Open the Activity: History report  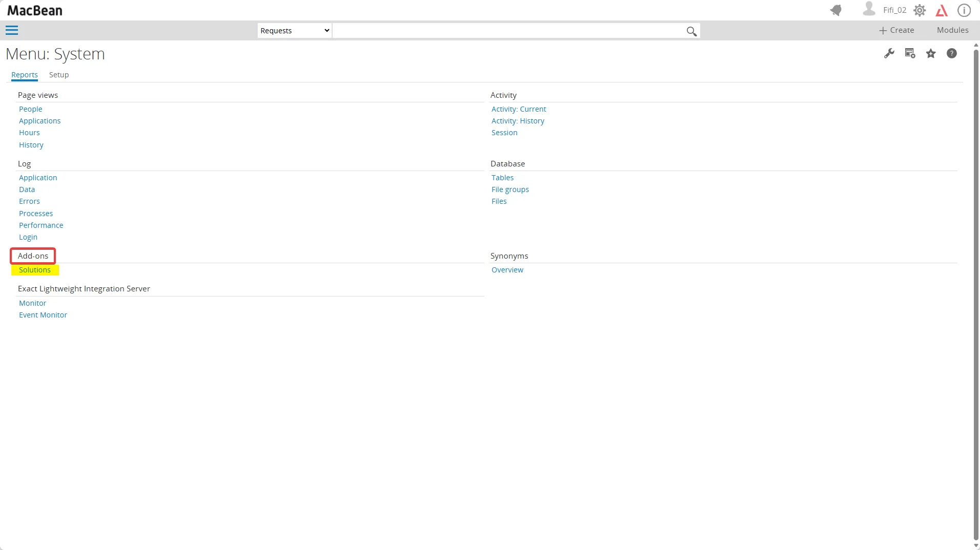point(518,121)
